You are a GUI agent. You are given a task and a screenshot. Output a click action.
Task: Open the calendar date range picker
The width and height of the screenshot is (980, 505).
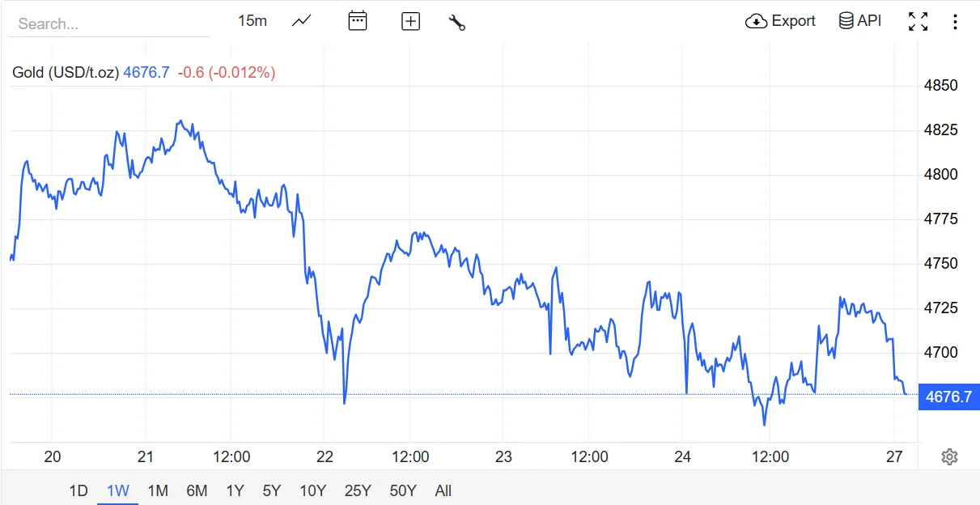pos(358,21)
